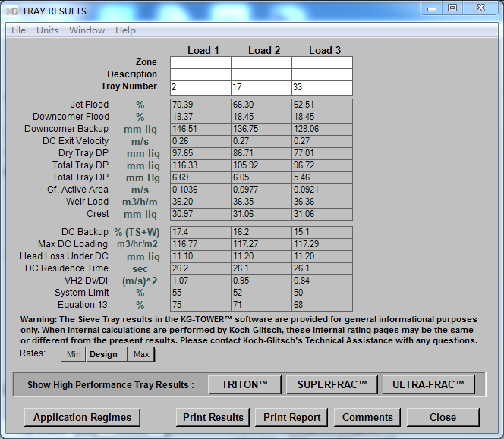Screen dimensions: 504x439
Task: Open the Units menu
Action: pos(47,30)
